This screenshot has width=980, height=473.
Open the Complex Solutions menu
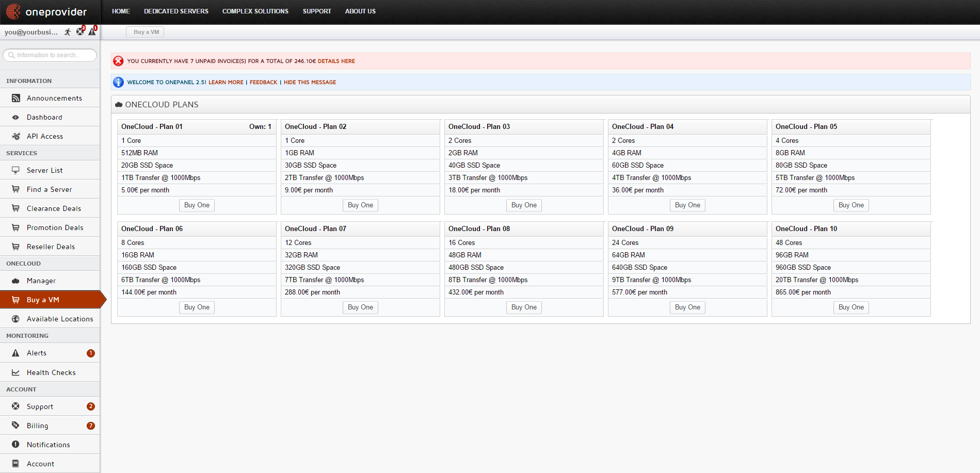[x=255, y=11]
